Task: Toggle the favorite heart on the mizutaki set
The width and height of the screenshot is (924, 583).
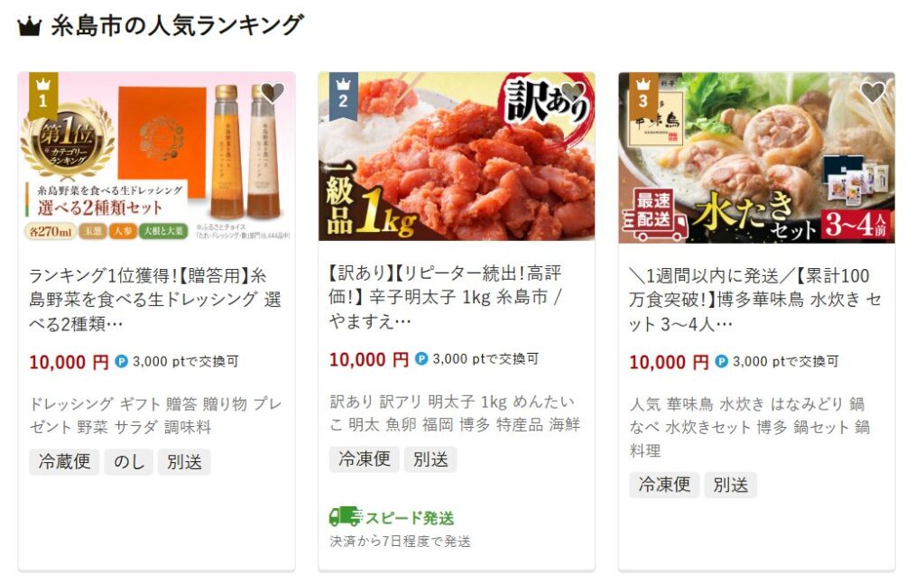Action: tap(873, 93)
